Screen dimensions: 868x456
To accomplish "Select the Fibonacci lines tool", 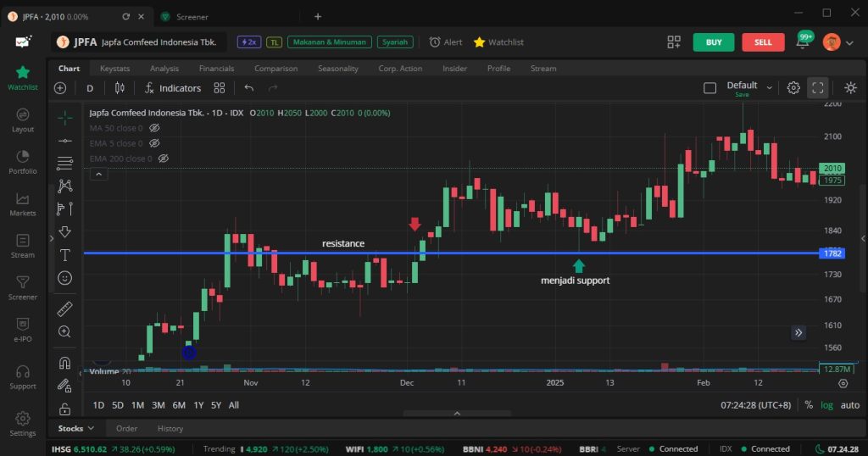I will (x=64, y=164).
